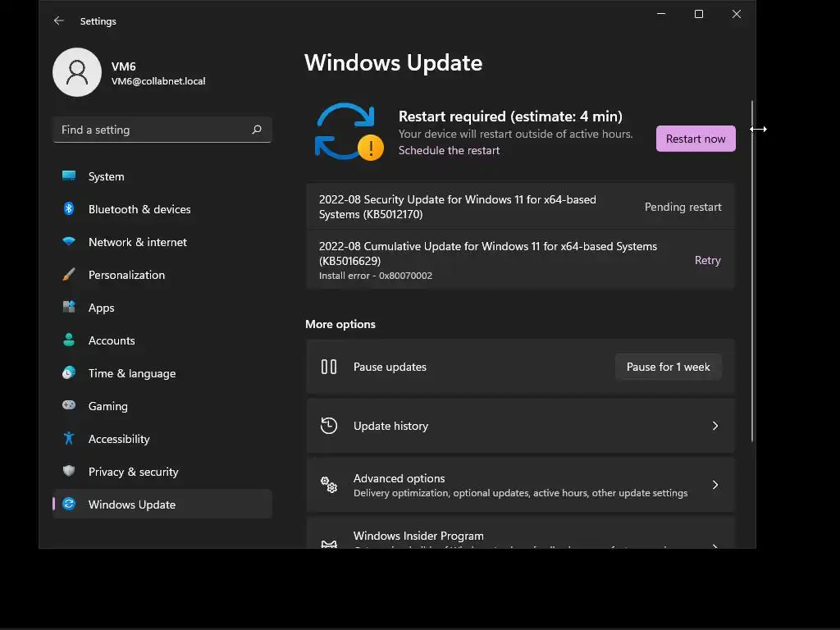
Task: Click Schedule the restart link
Action: tap(449, 151)
